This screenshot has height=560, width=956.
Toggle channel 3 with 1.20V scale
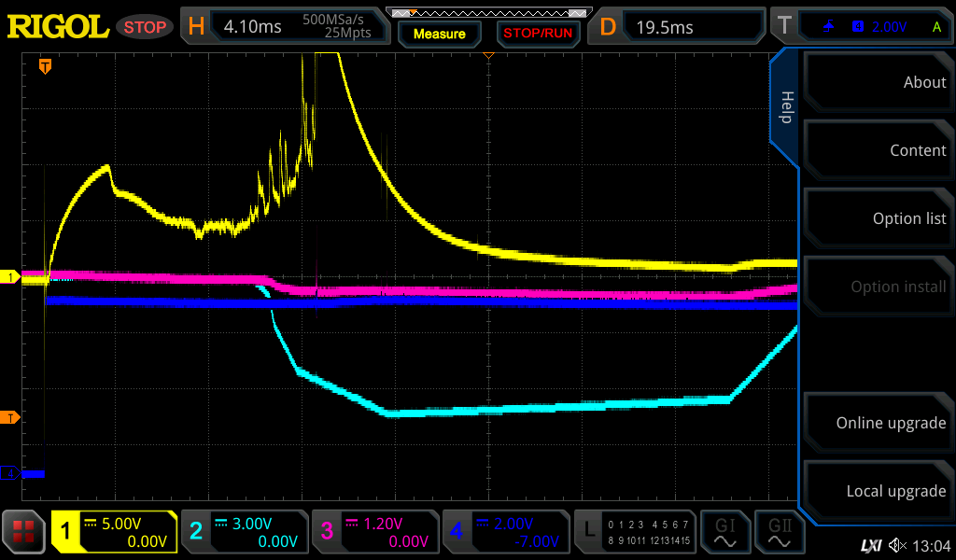point(375,532)
